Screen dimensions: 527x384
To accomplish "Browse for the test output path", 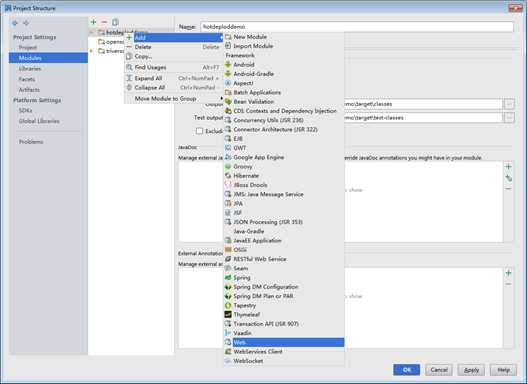I will click(509, 118).
